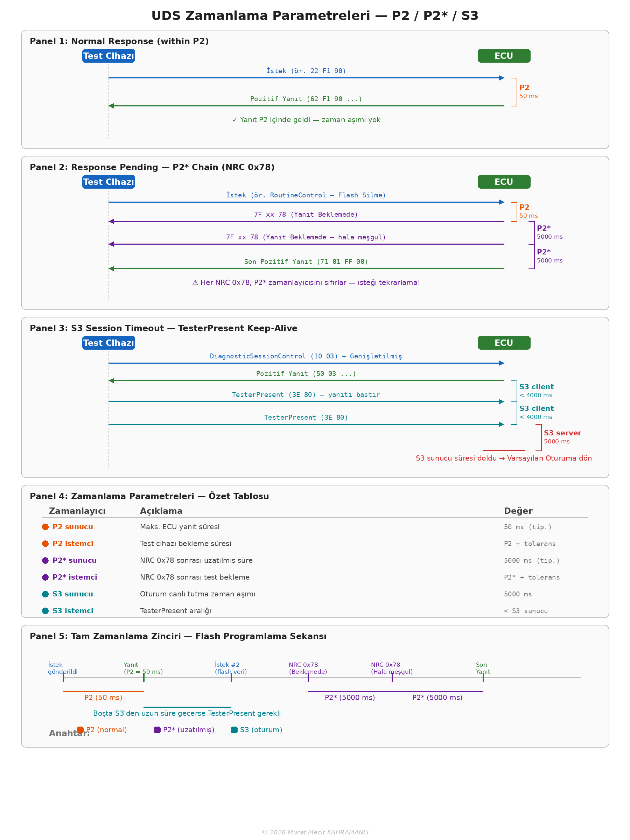Click the purple P2* istemci dot

pyautogui.click(x=45, y=577)
